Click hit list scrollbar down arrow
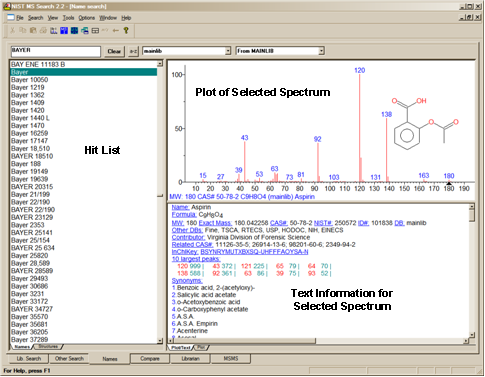Viewport: 485px width, 377px height. pos(160,341)
